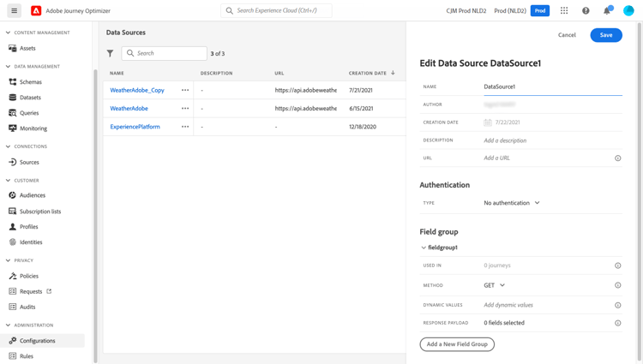The height and width of the screenshot is (364, 643).
Task: Go to Schemas in the sidebar
Action: 31,82
